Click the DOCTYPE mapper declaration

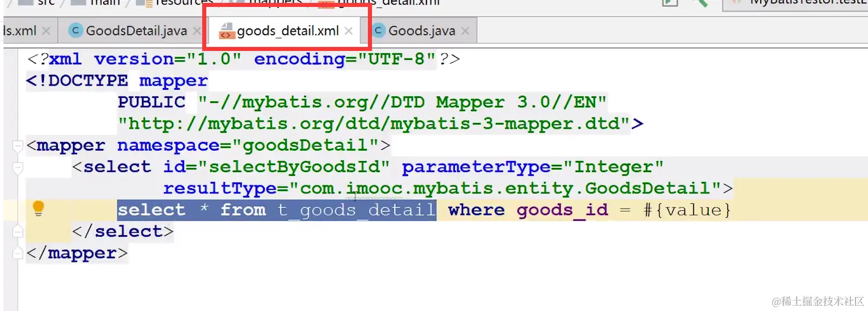tap(116, 81)
